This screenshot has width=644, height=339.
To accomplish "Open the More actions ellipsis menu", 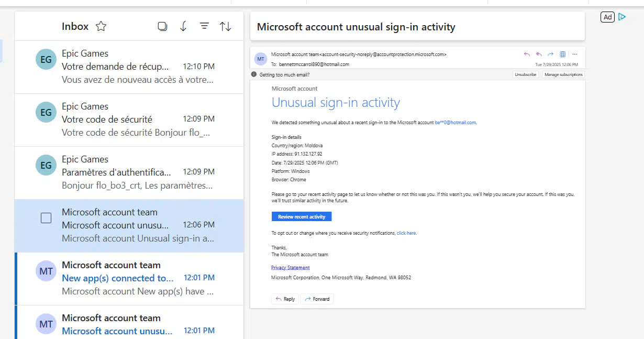I will (575, 54).
